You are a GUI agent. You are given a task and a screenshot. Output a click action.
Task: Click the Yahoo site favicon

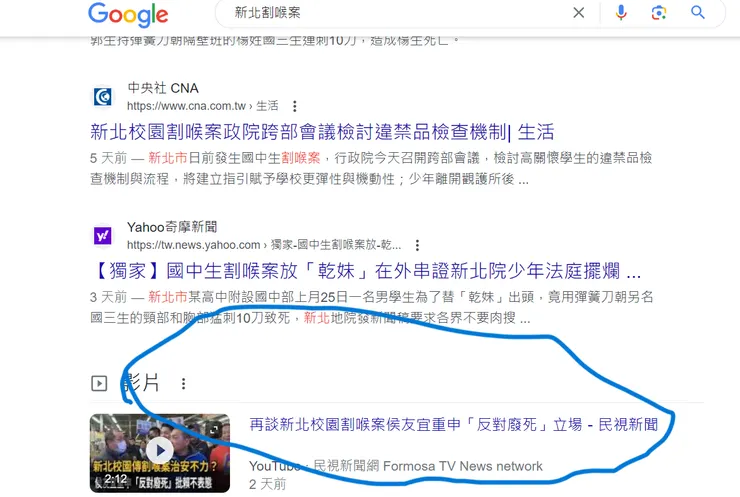(x=102, y=236)
